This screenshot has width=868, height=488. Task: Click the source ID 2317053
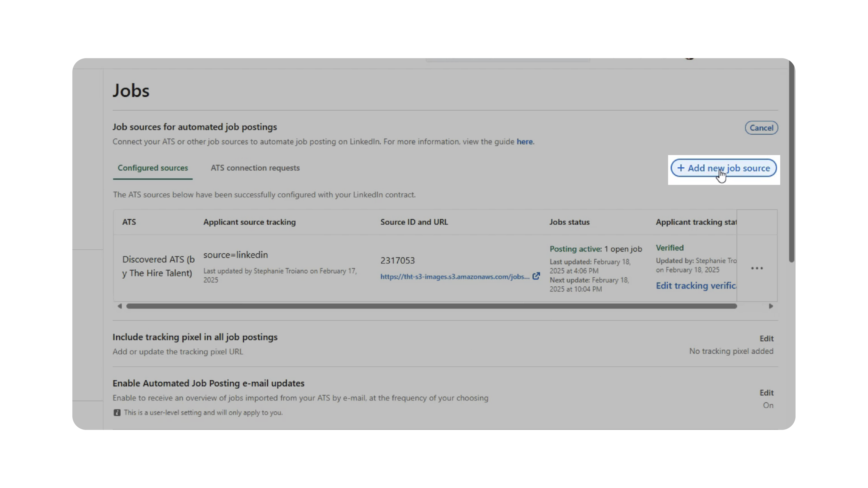398,260
